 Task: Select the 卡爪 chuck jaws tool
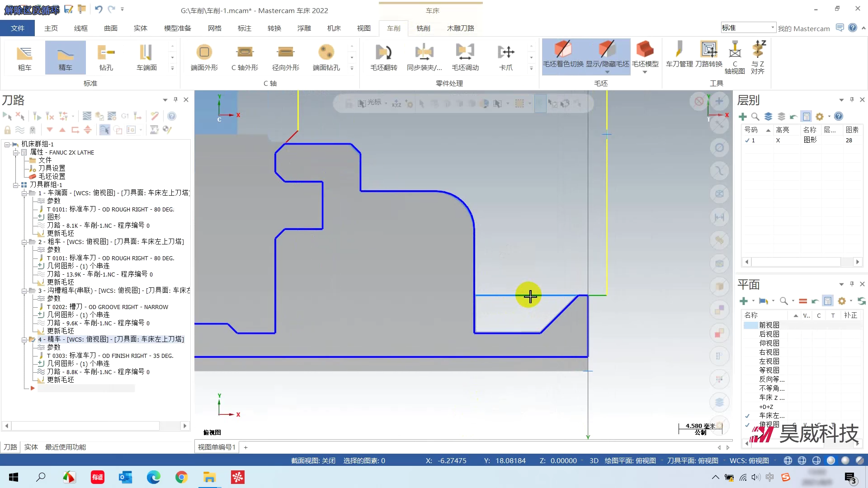506,58
